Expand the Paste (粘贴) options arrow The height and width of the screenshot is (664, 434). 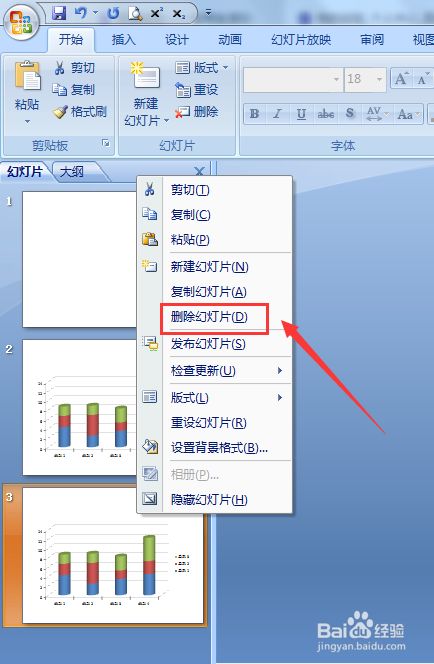(27, 122)
